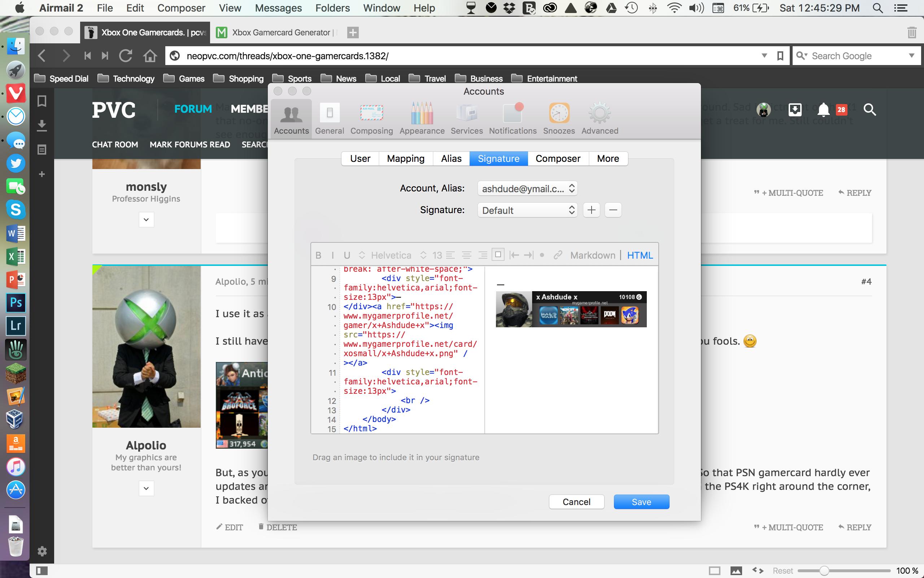
Task: Open the General preferences pane
Action: (x=330, y=118)
